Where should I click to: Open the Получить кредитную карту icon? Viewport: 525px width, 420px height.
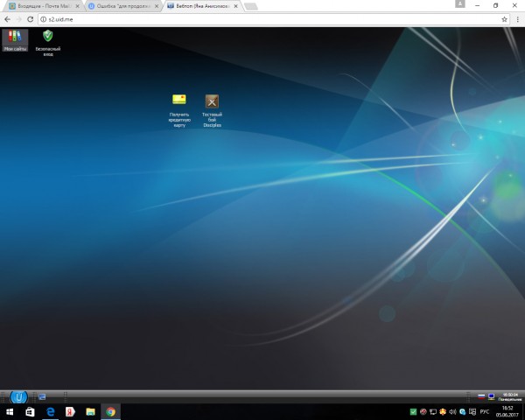click(x=179, y=110)
